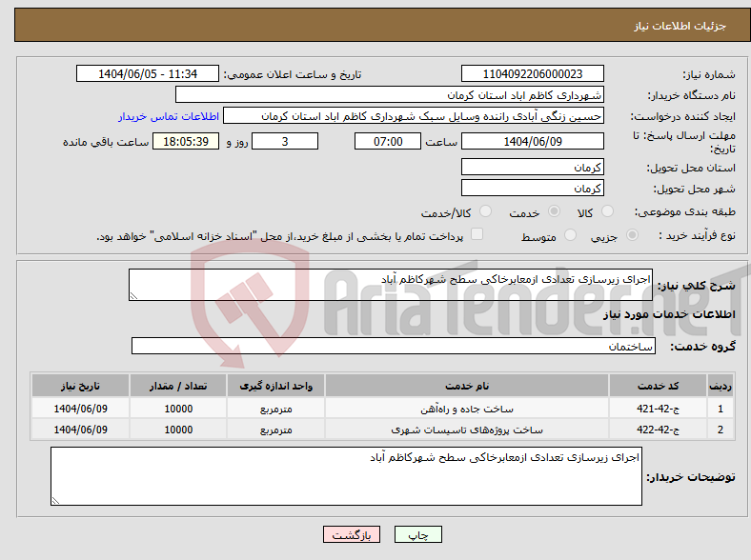
Task: Click the چاپ print button
Action: [418, 534]
